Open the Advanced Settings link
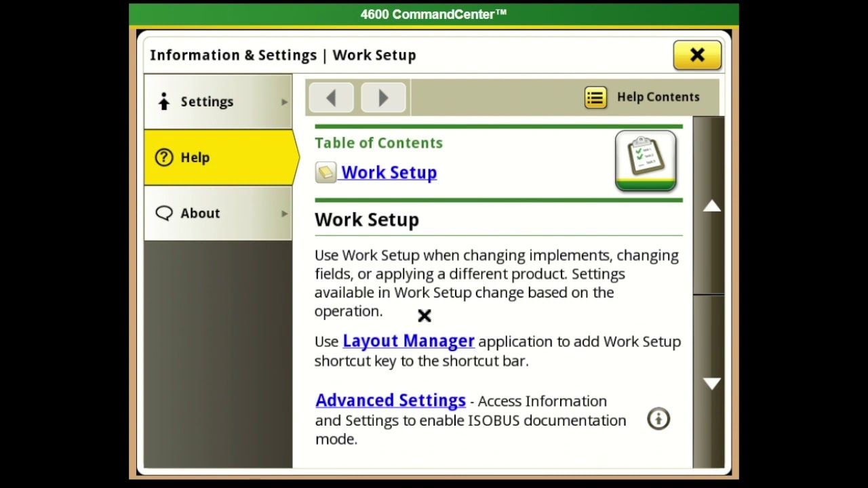 (391, 401)
